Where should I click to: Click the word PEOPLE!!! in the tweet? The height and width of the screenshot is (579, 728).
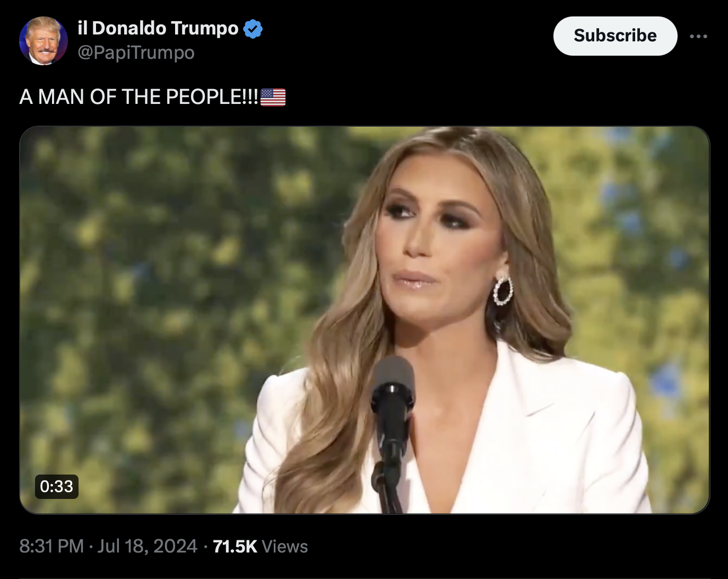tap(212, 97)
